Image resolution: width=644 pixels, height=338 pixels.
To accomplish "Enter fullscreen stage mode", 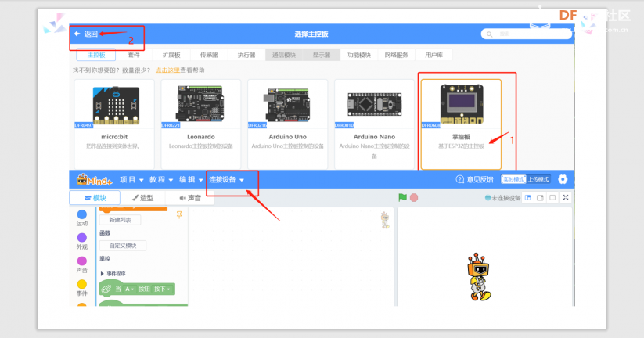I will point(566,197).
